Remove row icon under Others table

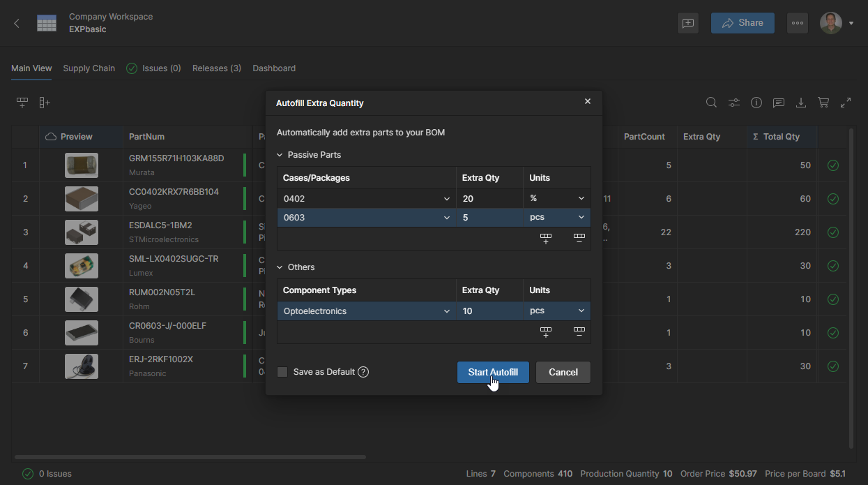tap(579, 332)
